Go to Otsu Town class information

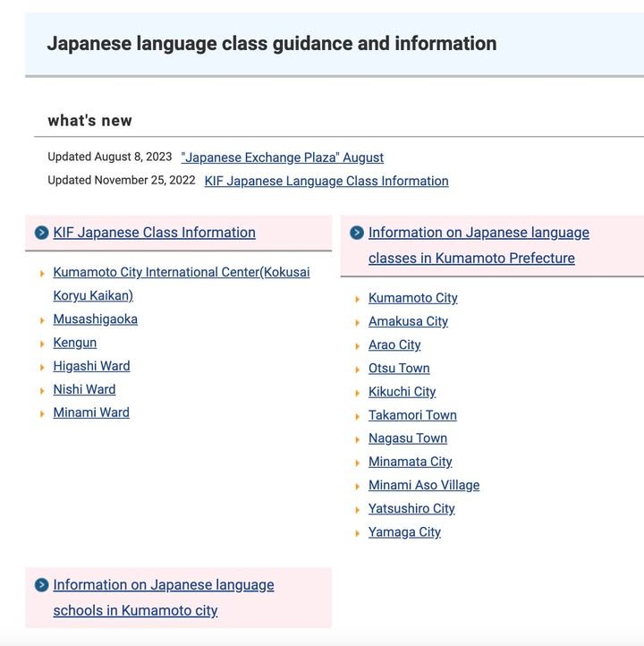pos(399,368)
